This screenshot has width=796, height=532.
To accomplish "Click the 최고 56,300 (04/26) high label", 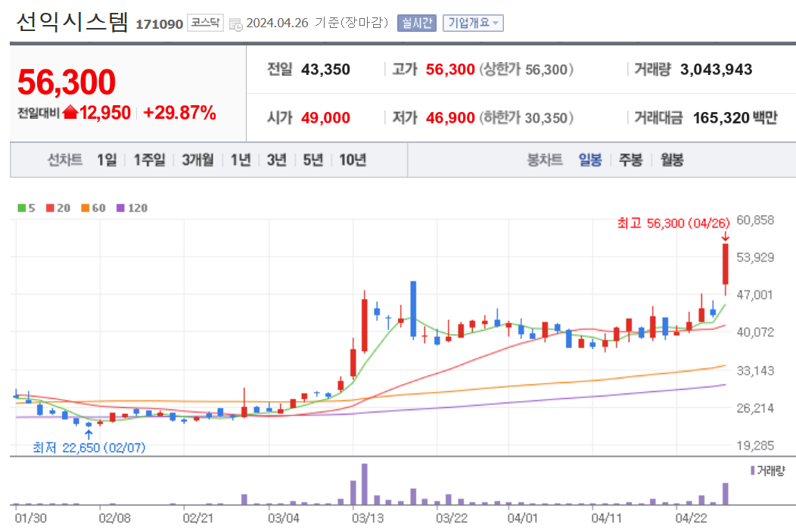I will [x=673, y=223].
